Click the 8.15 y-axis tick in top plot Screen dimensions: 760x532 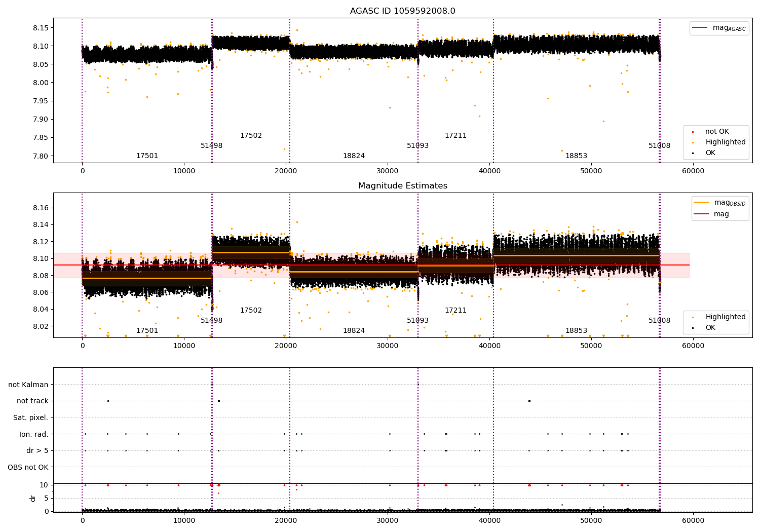(41, 28)
